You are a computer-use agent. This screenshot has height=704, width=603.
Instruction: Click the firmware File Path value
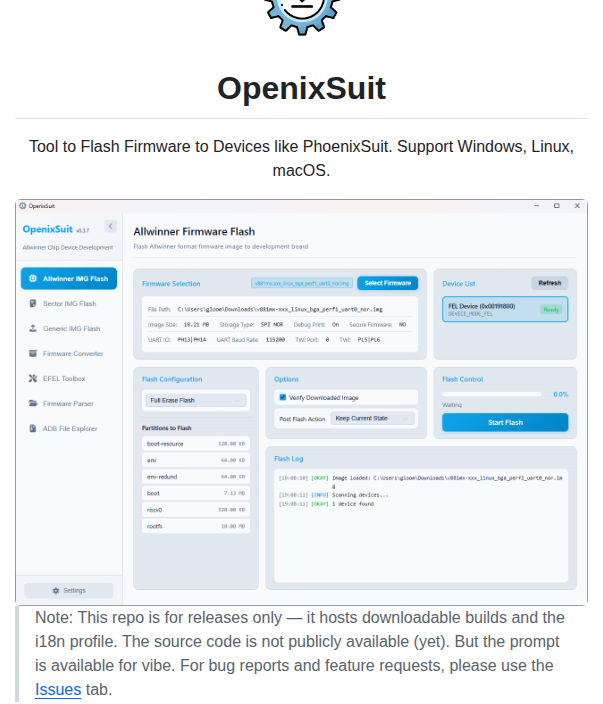[280, 309]
